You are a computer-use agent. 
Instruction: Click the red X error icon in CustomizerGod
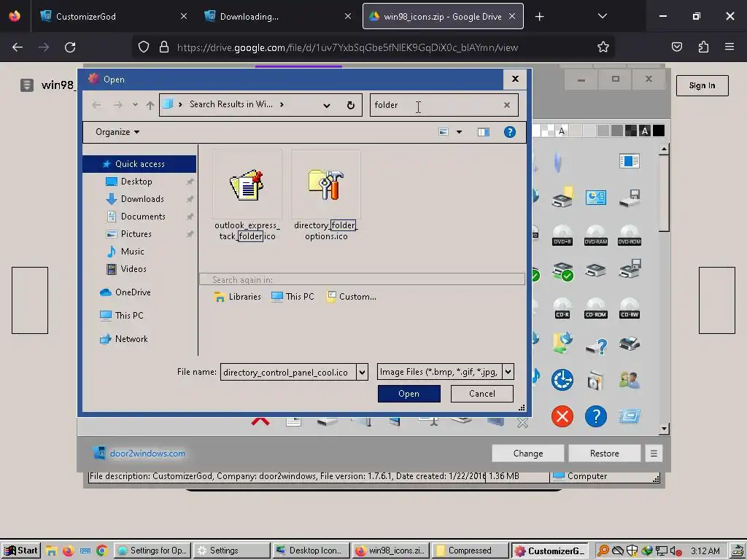pyautogui.click(x=562, y=416)
